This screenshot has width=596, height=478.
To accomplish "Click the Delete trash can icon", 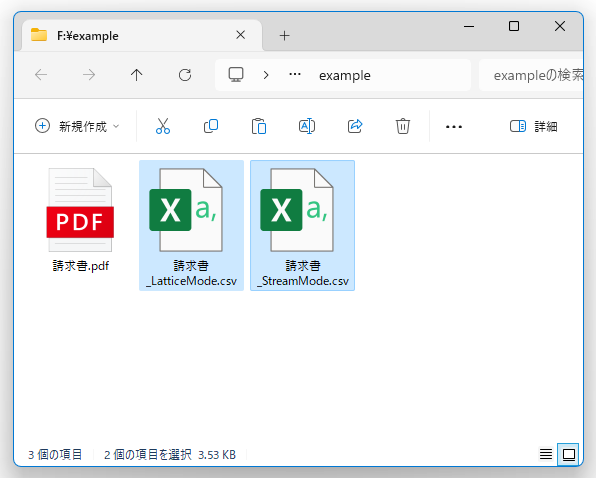I will [403, 126].
